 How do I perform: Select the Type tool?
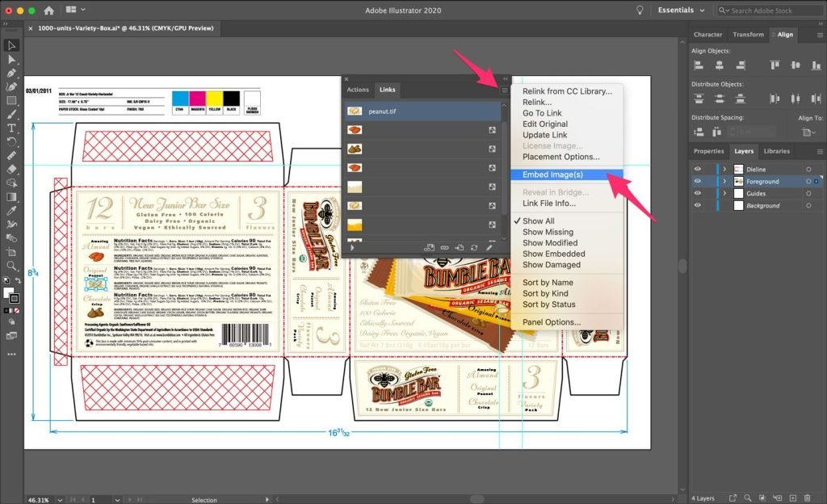point(11,128)
